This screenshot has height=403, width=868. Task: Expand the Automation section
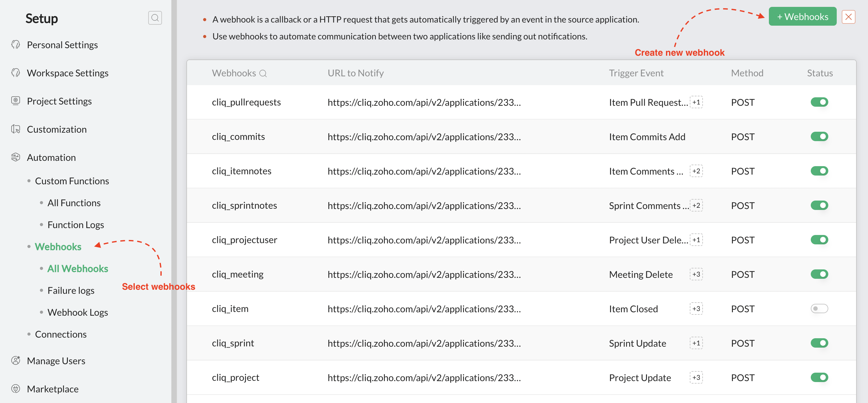51,157
